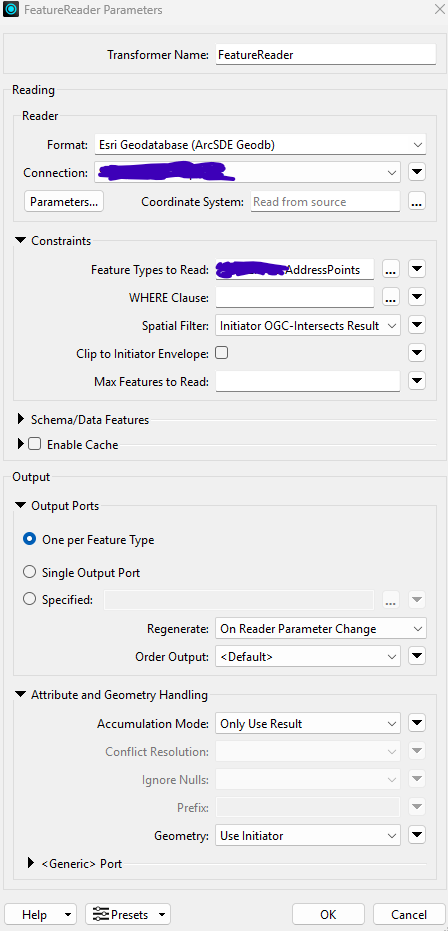The image size is (448, 931).
Task: Open the Help dropdown arrow
Action: coord(69,915)
